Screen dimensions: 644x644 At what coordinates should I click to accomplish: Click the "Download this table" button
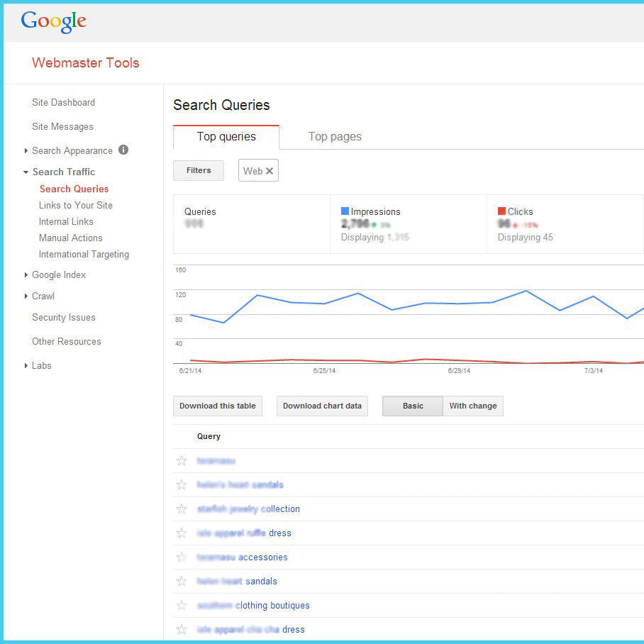(x=217, y=406)
